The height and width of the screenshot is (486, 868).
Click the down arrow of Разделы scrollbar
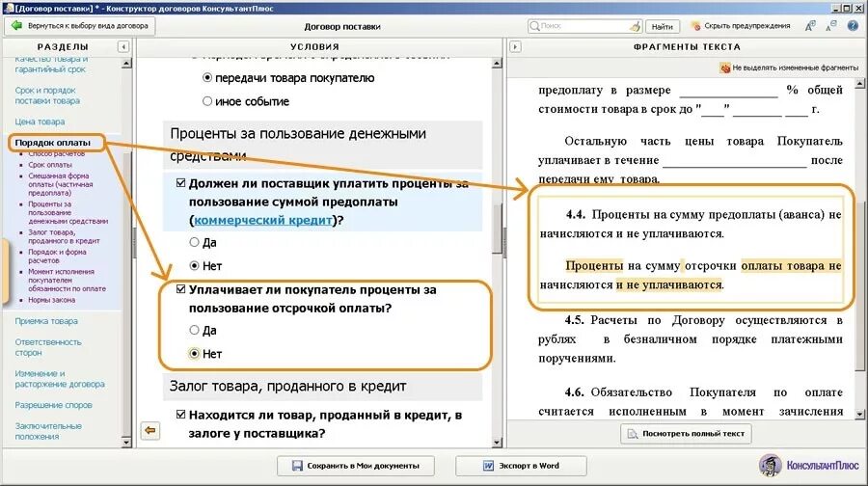(x=126, y=443)
